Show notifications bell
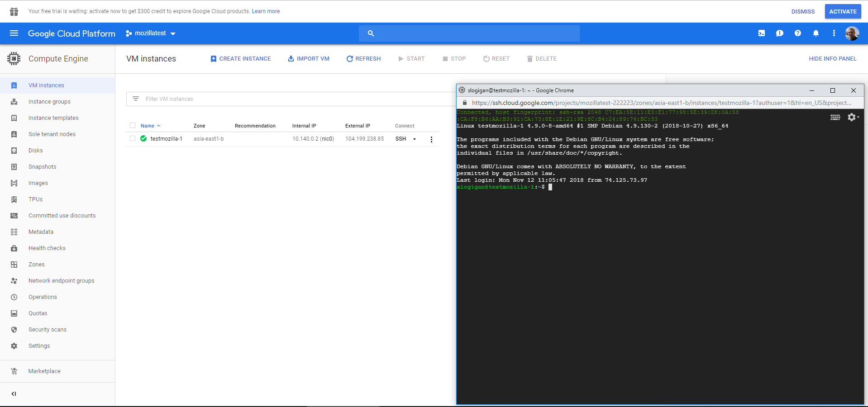868x407 pixels. [x=816, y=33]
